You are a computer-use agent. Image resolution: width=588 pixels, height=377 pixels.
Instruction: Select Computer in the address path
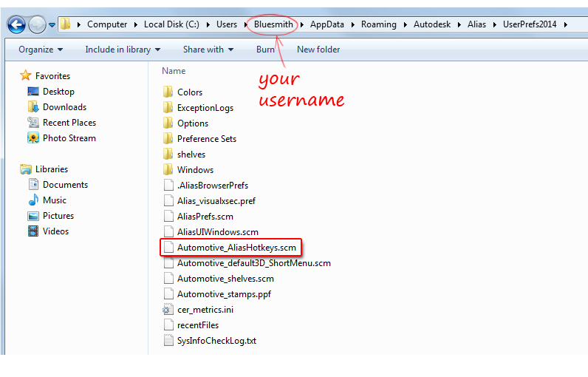(x=107, y=24)
